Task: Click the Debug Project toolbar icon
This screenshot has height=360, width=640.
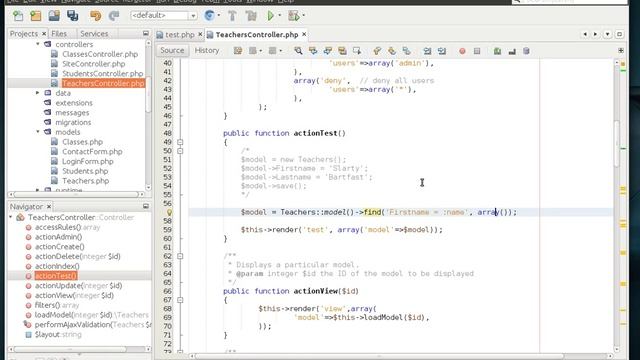Action: pos(293,16)
